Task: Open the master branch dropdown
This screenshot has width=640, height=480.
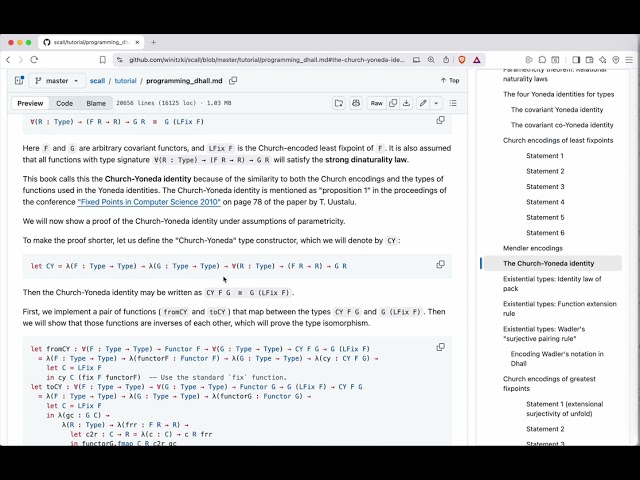Action: (57, 80)
